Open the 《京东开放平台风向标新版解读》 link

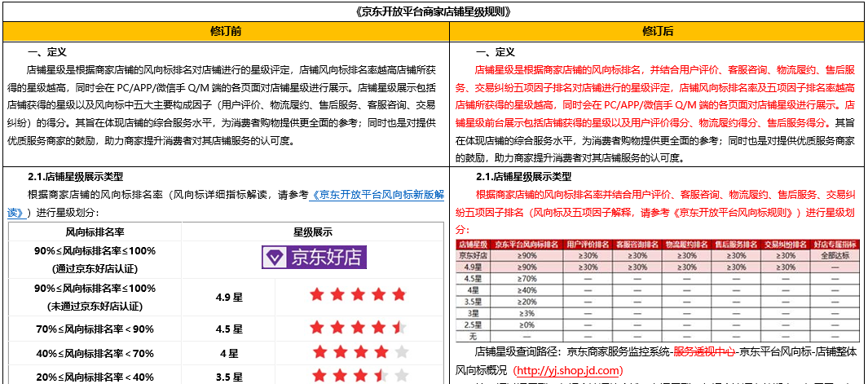[x=225, y=201]
